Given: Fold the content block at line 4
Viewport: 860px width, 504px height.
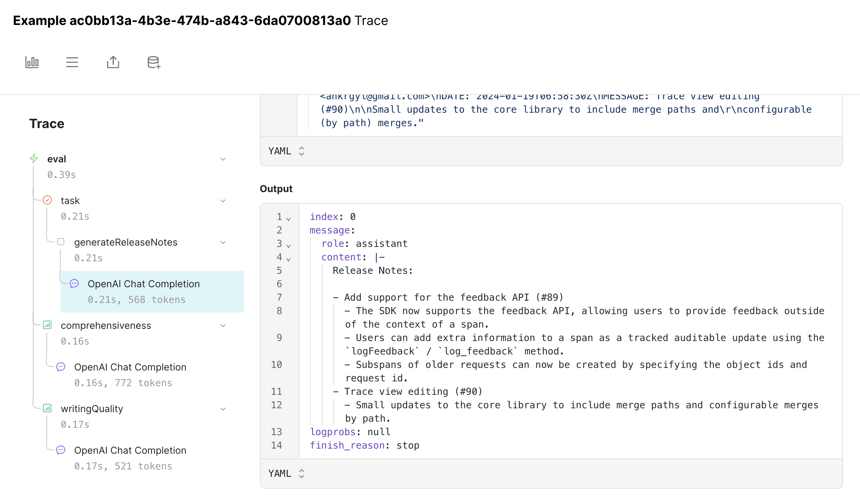Looking at the screenshot, I should [x=289, y=260].
